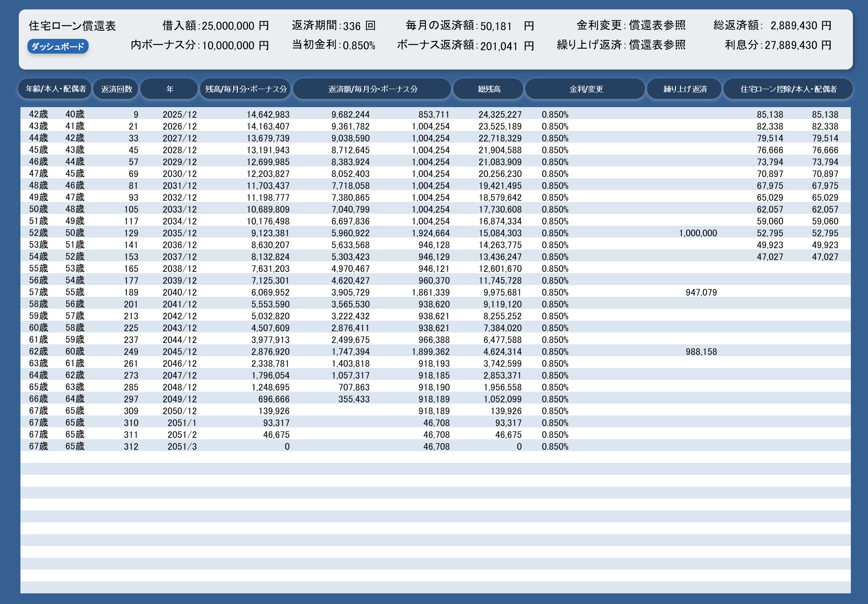The height and width of the screenshot is (604, 868).
Task: Select the 988,158 prepayment cell
Action: 701,352
